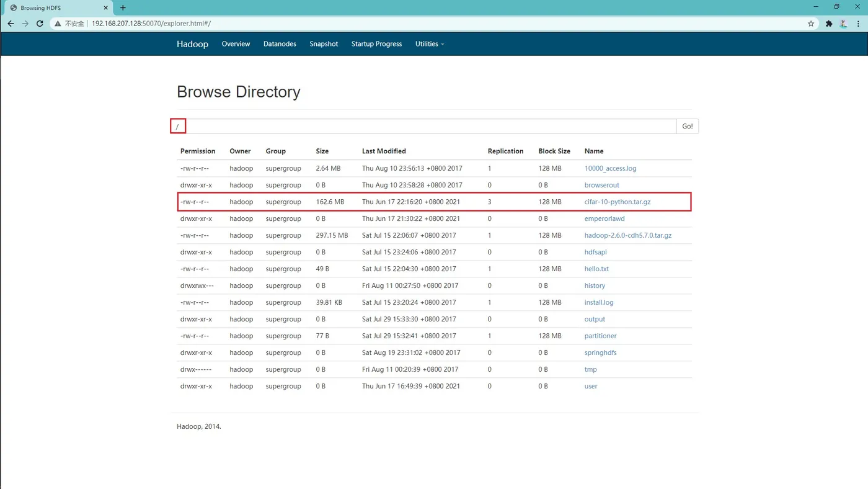Open the springhdfs directory link
This screenshot has width=868, height=489.
pyautogui.click(x=600, y=352)
